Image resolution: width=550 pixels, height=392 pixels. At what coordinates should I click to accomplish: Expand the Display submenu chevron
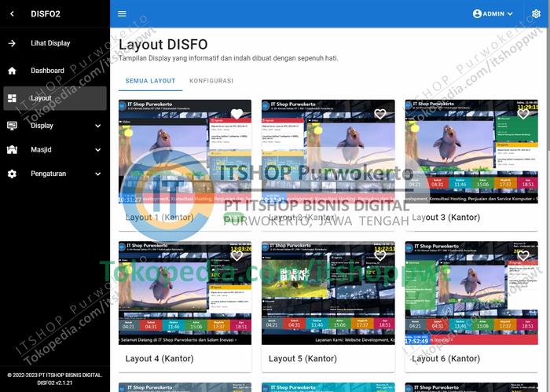97,126
